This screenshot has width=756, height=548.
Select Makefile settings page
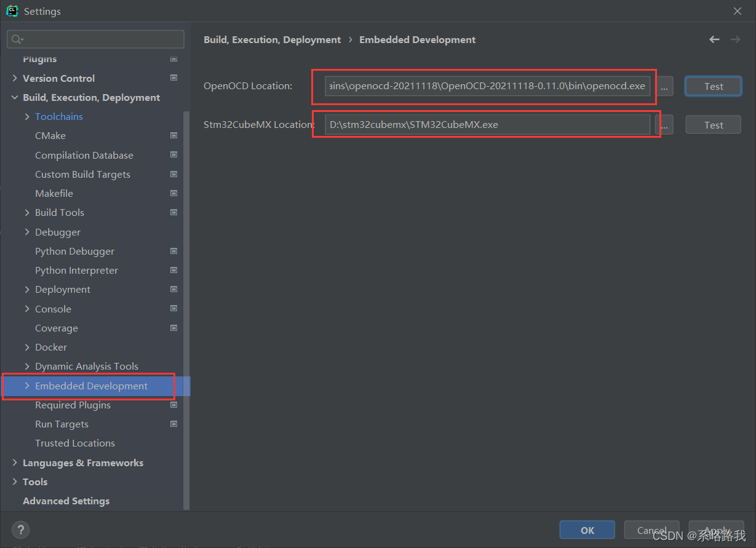point(54,193)
